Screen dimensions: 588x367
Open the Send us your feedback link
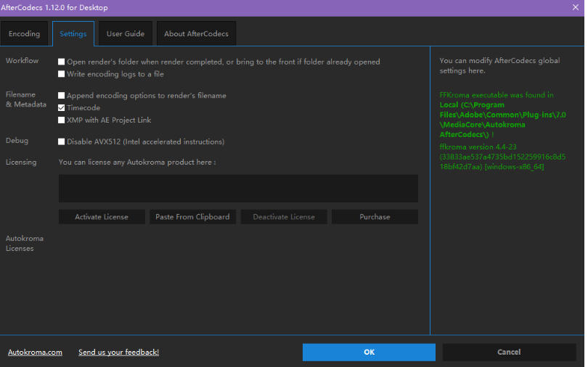click(x=118, y=352)
